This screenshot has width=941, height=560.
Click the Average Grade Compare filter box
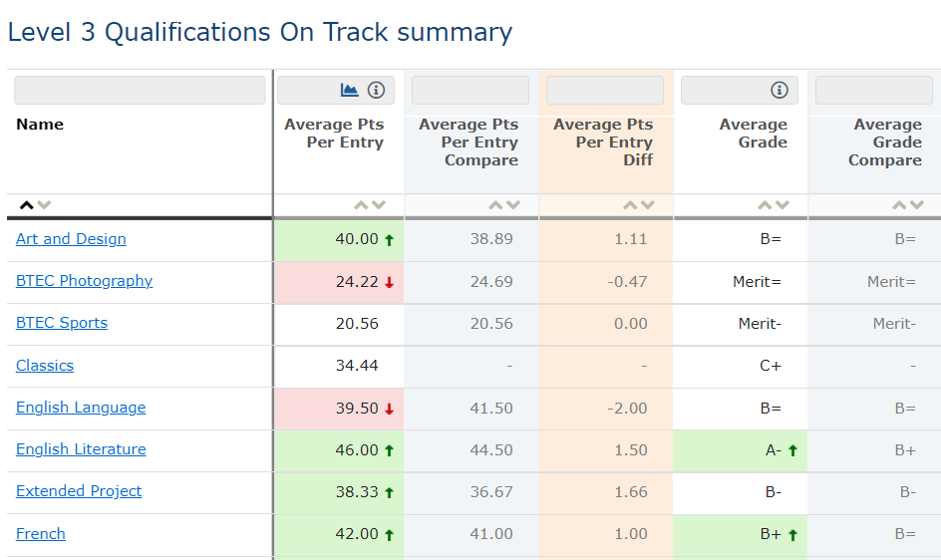click(873, 91)
